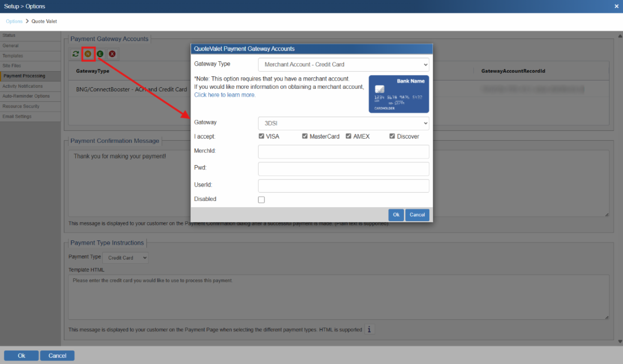Expand the Gateway 3DSI dropdown

pos(343,123)
